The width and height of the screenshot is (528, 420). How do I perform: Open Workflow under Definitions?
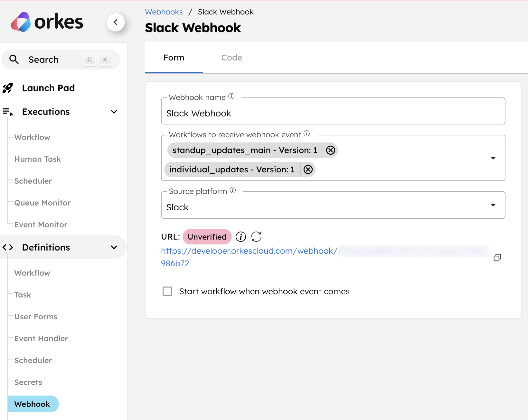[32, 273]
